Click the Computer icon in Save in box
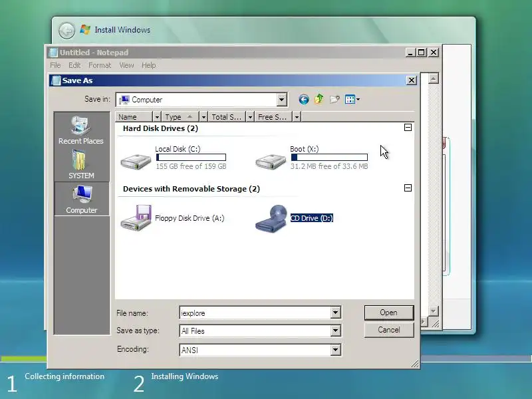This screenshot has width=532, height=399. coord(124,100)
